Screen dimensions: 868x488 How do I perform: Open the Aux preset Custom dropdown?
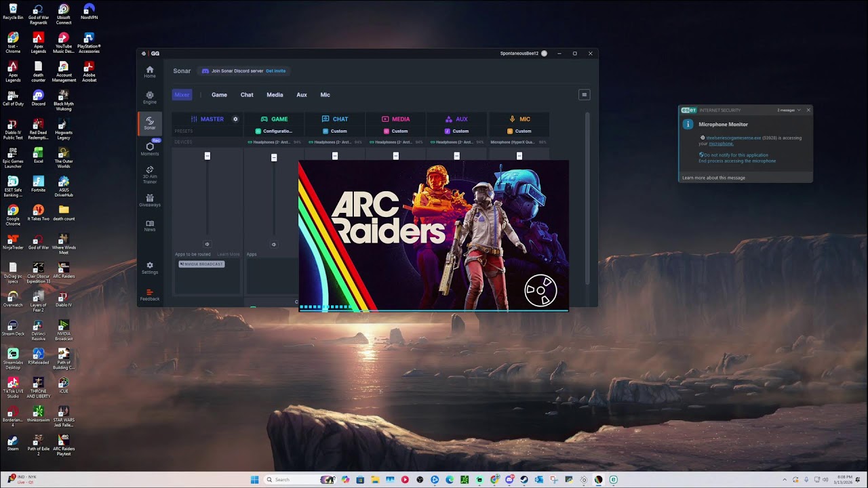point(456,131)
